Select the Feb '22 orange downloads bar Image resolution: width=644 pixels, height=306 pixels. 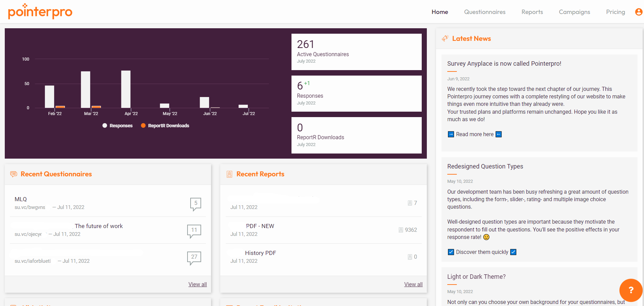[x=60, y=107]
